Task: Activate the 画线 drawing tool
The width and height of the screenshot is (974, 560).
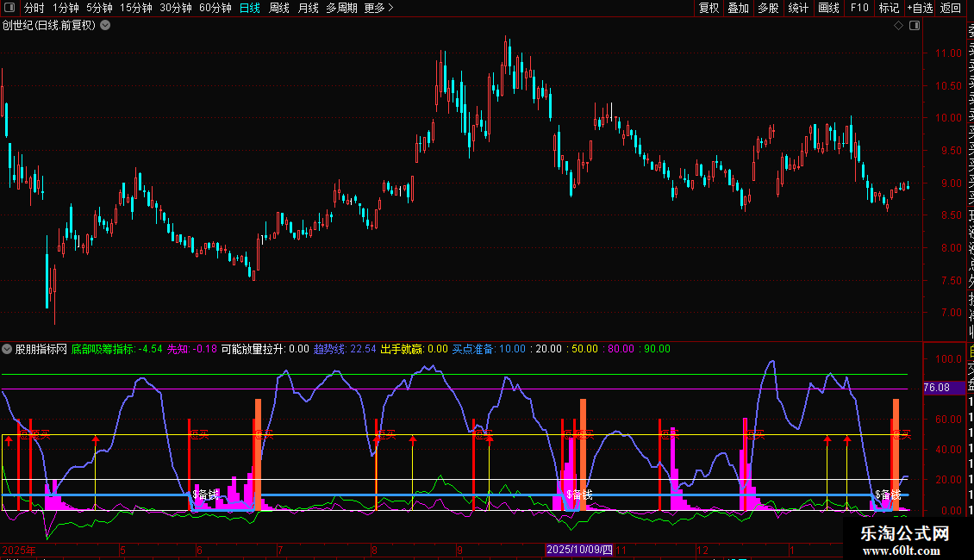Action: coord(828,8)
